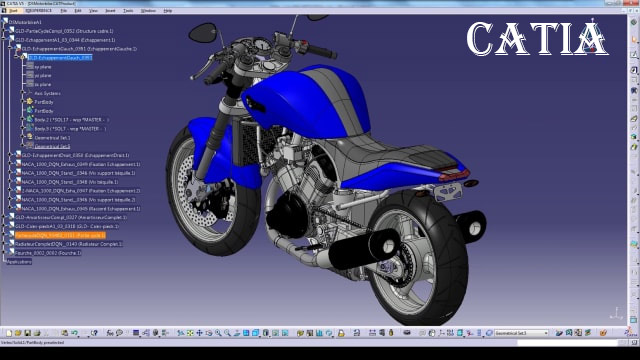Click the What's This help icon
This screenshot has height=360, width=640.
tap(94, 333)
